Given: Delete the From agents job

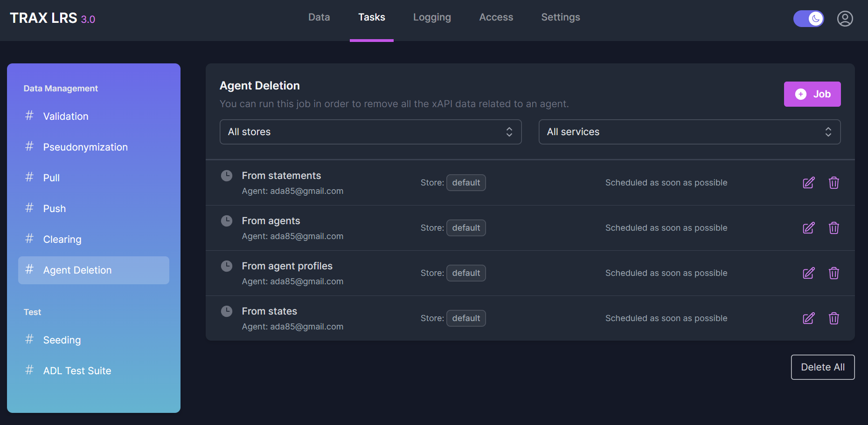Looking at the screenshot, I should click(833, 228).
